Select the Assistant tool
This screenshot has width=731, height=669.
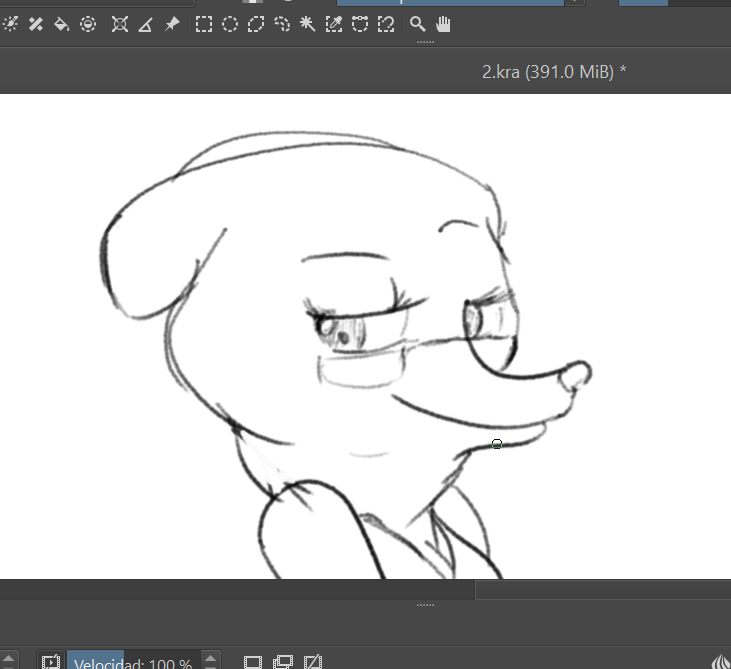120,24
